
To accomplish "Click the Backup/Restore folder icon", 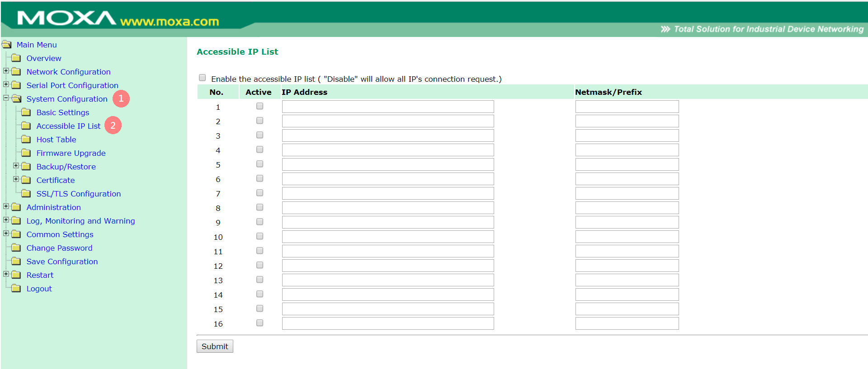I will click(x=26, y=166).
